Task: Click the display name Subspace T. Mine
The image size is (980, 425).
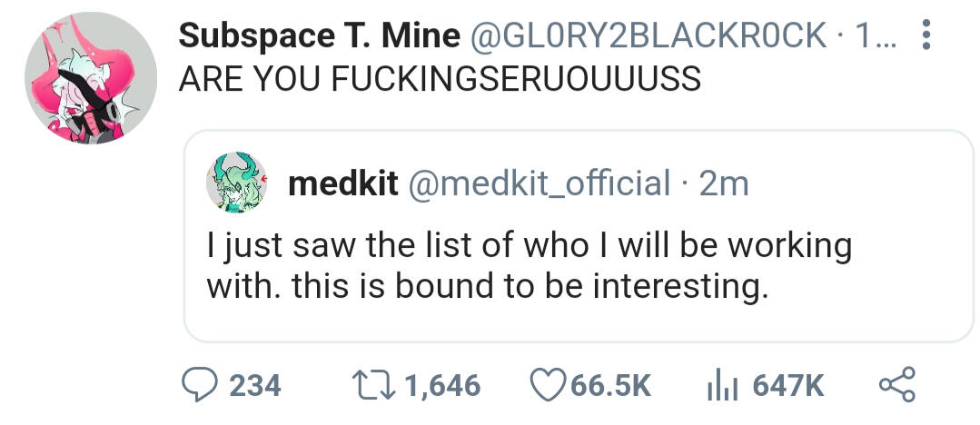Action: 319,36
